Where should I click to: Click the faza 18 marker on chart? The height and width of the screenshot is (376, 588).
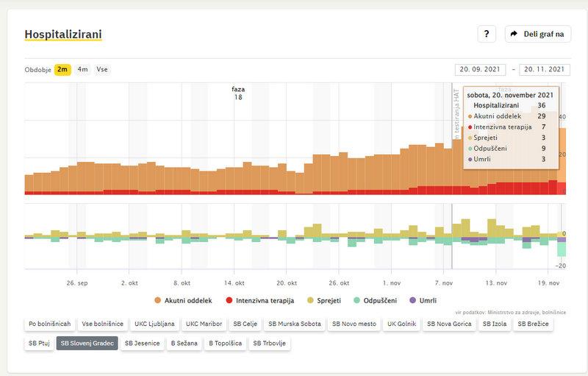[x=238, y=93]
